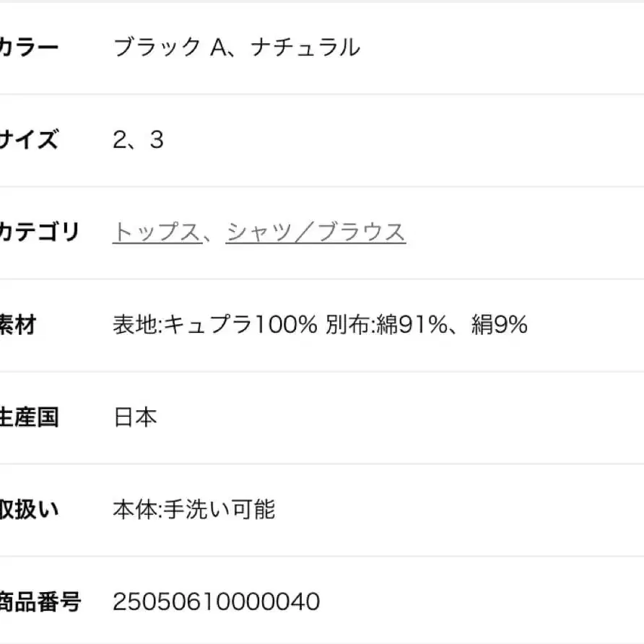
Task: Click the divider above the サイズ row
Action: click(x=322, y=94)
